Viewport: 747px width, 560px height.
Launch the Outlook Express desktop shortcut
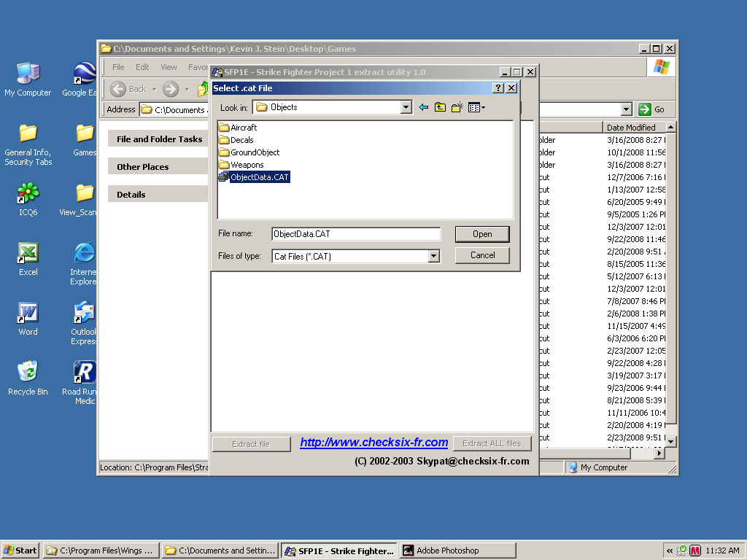click(83, 323)
